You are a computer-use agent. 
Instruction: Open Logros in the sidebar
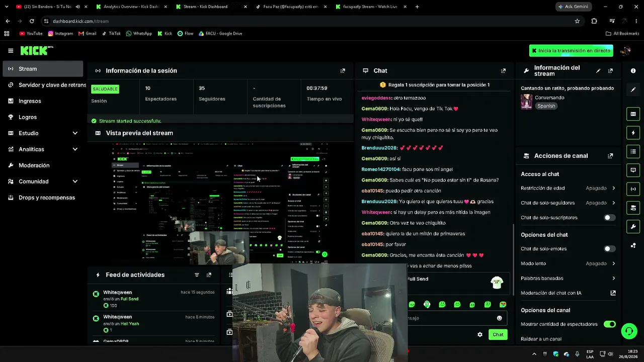point(43,117)
